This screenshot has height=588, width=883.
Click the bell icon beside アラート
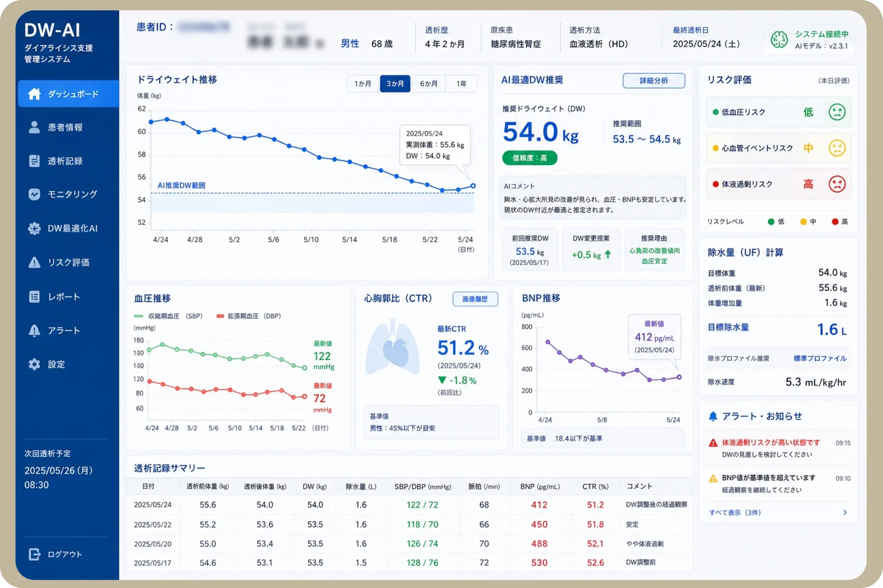click(34, 330)
